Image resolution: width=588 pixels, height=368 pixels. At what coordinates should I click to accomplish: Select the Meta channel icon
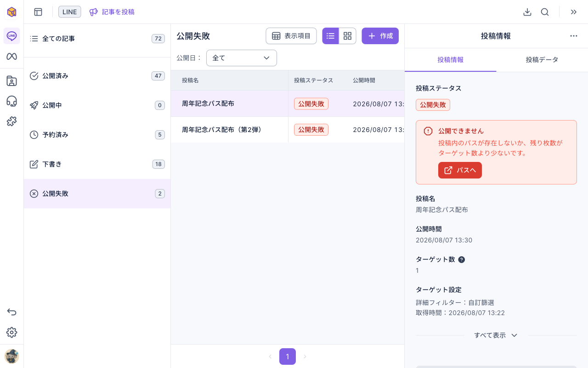tap(11, 57)
